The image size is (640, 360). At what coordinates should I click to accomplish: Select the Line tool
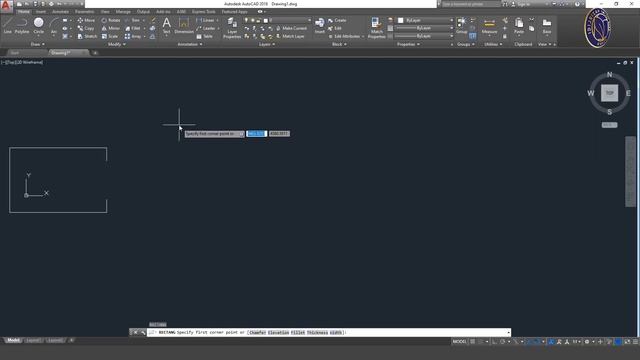click(7, 25)
